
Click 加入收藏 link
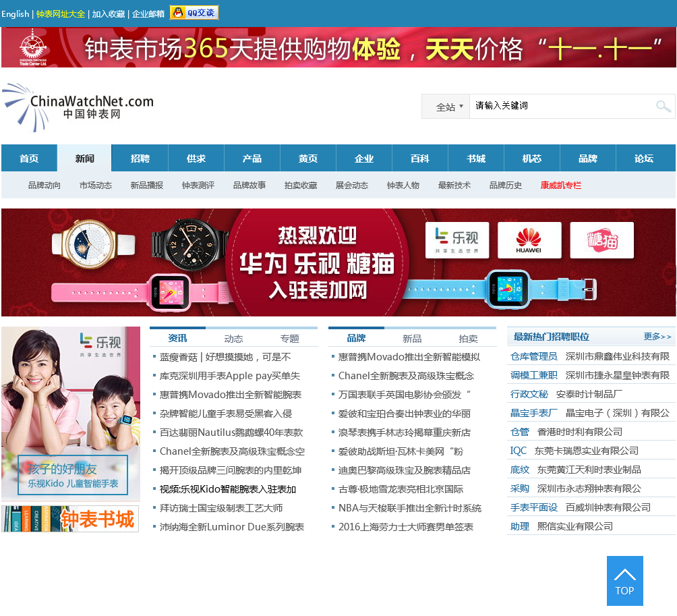pos(109,13)
